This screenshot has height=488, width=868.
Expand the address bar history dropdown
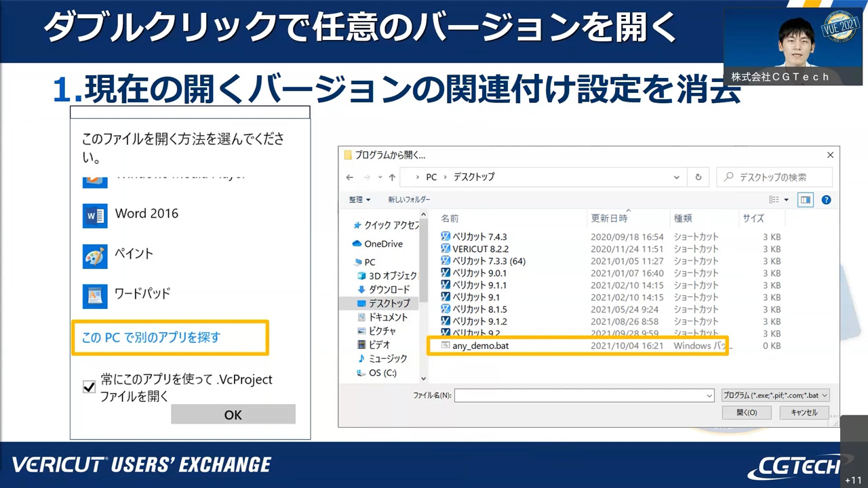point(677,177)
